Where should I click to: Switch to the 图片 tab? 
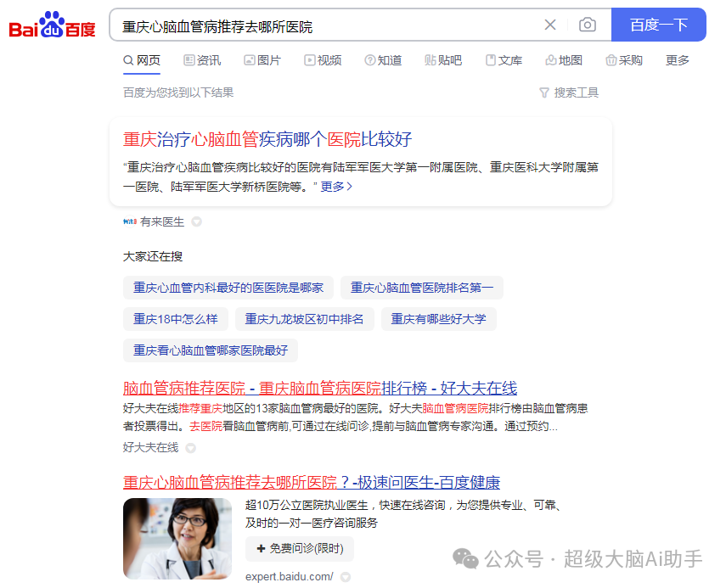(262, 60)
